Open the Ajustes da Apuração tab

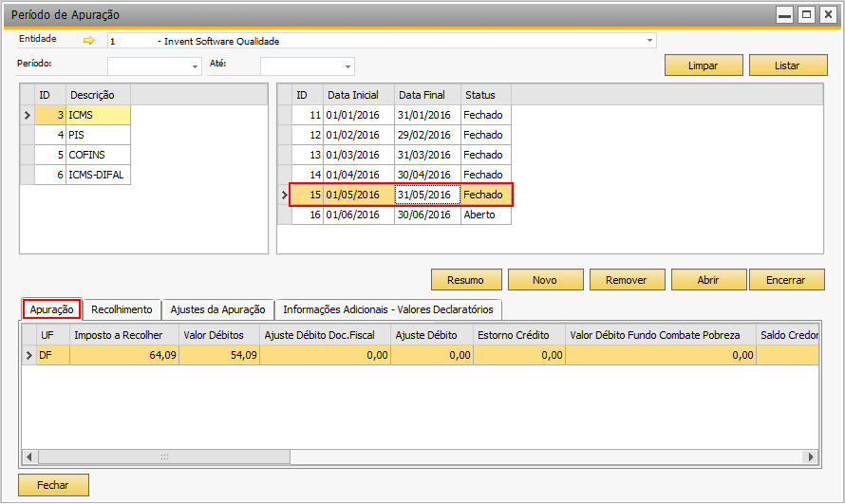click(217, 309)
